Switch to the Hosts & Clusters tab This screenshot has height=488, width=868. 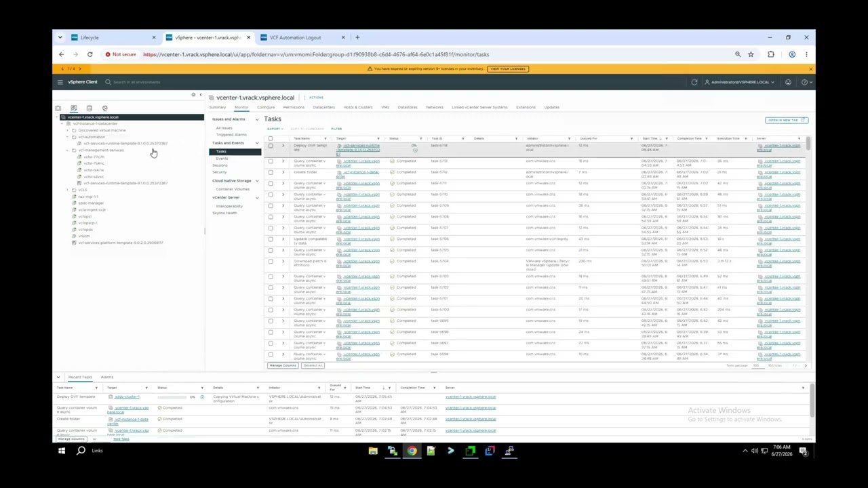(x=358, y=107)
